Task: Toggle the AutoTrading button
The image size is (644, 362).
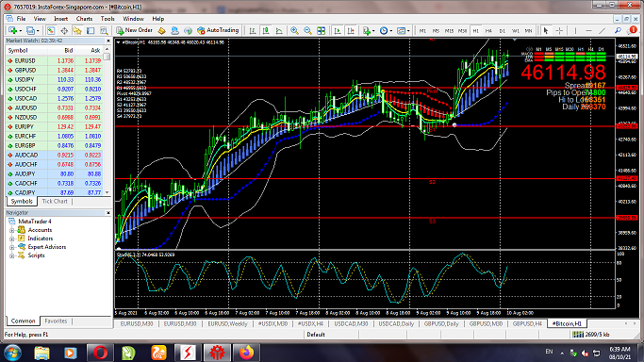Action: (x=218, y=30)
